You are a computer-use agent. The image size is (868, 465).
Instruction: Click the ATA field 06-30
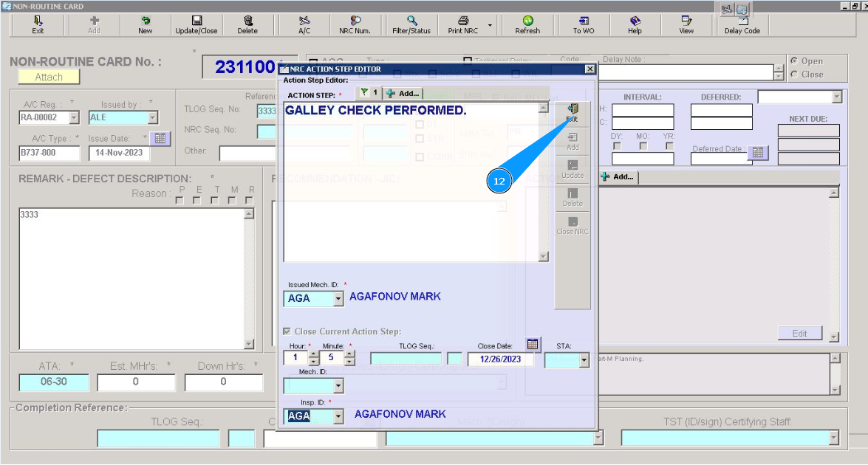[54, 382]
